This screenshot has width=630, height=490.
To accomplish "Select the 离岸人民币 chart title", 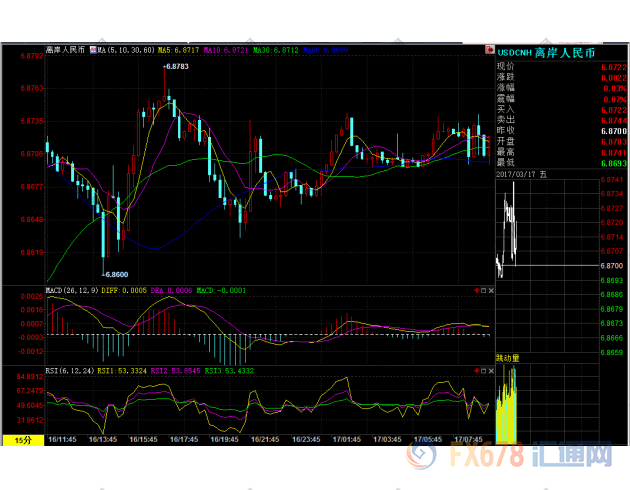I will [x=66, y=48].
